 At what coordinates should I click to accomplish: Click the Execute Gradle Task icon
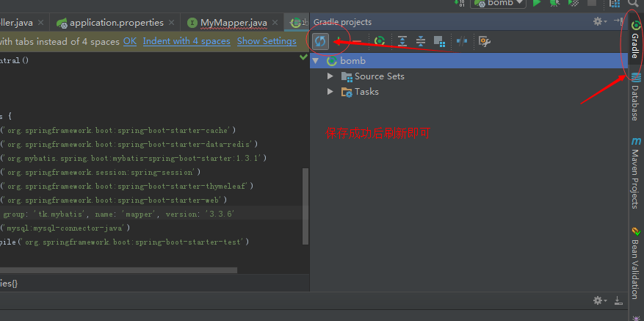380,41
